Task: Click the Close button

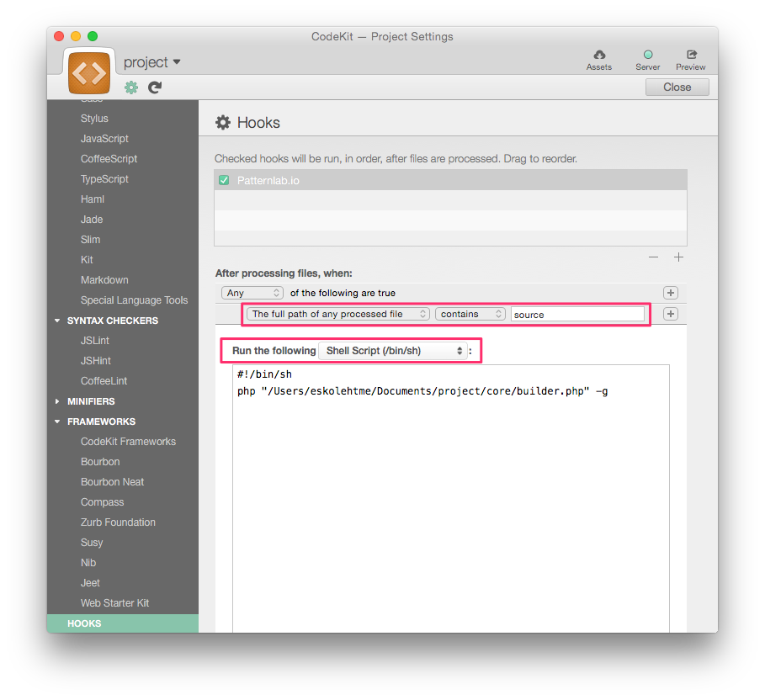Action: pyautogui.click(x=677, y=87)
